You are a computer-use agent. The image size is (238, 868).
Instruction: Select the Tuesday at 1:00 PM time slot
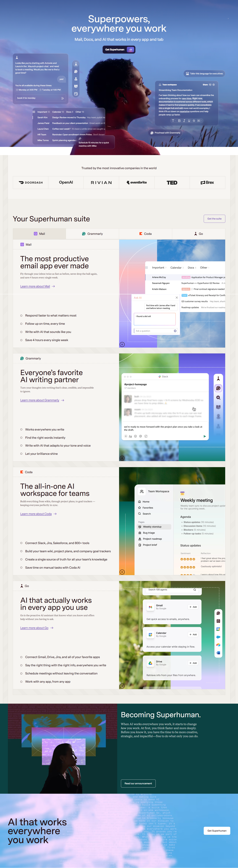50,90
